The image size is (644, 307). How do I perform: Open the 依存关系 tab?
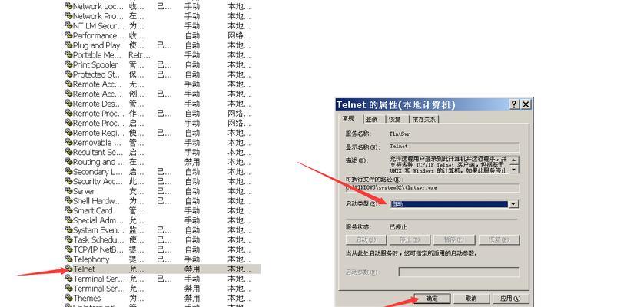coord(424,120)
